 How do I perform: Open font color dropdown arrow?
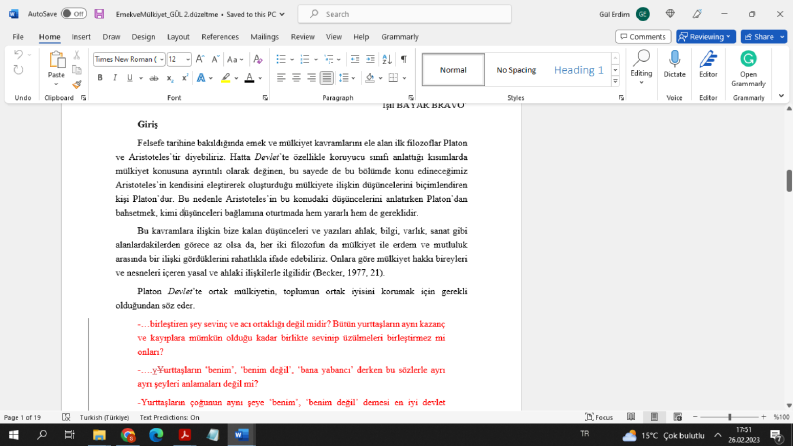tap(260, 78)
